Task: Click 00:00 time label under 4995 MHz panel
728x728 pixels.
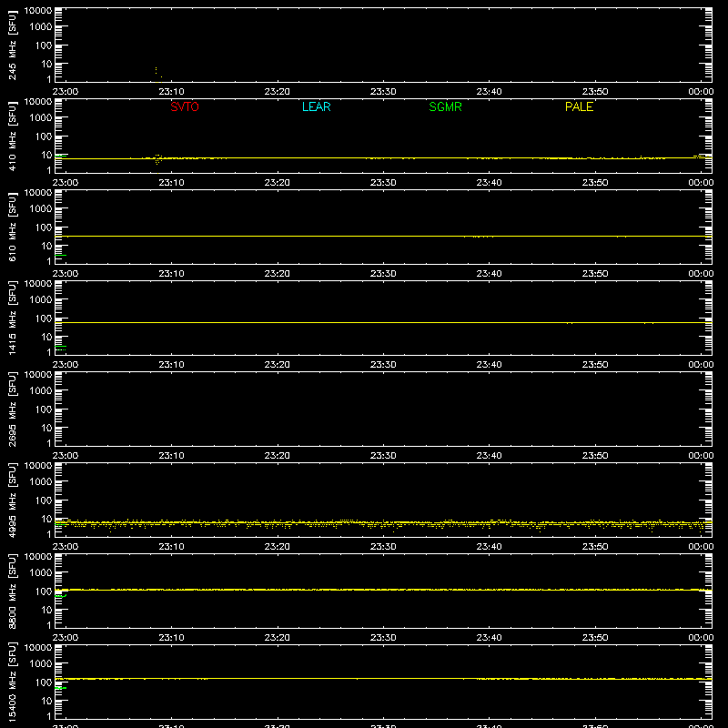Action: (701, 547)
